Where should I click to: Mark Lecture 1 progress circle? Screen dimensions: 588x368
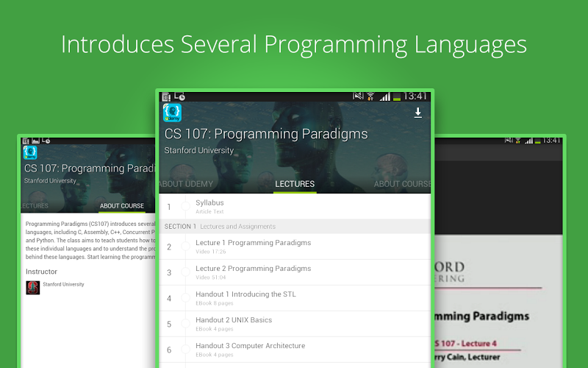tap(186, 247)
